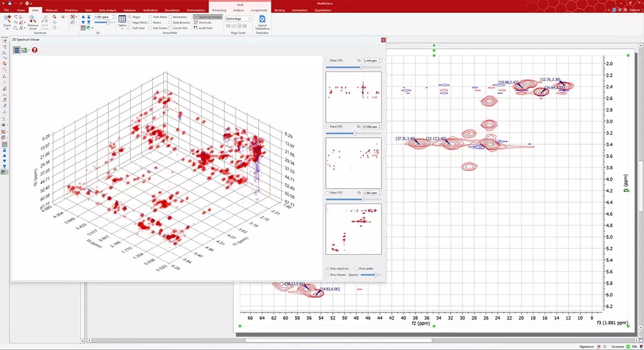This screenshot has width=644, height=350.
Task: Enable the Rulers checkbox in Show/Hide
Action: (x=150, y=23)
